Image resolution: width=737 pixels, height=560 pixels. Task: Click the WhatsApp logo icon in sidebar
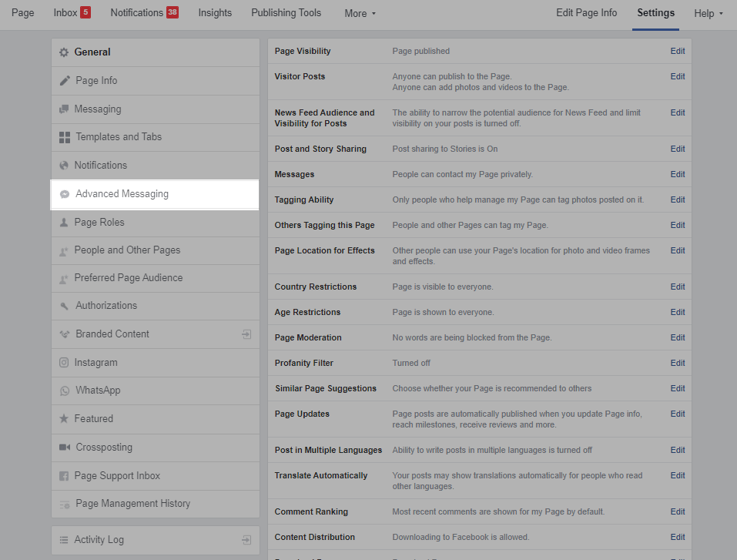pyautogui.click(x=65, y=391)
